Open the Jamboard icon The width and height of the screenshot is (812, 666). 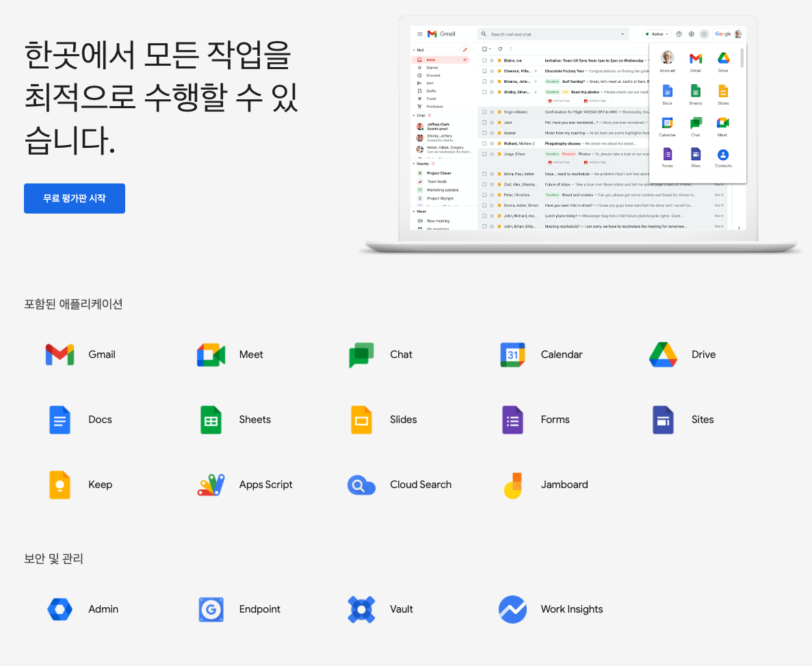click(512, 485)
